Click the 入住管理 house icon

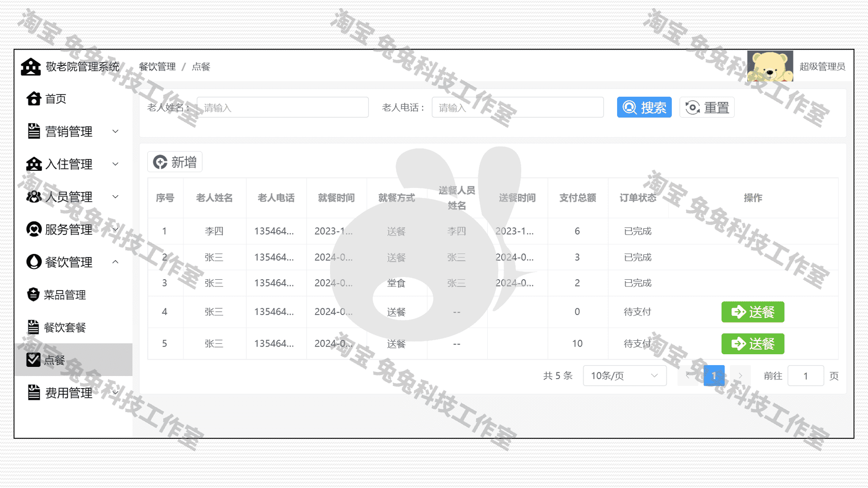(x=34, y=164)
